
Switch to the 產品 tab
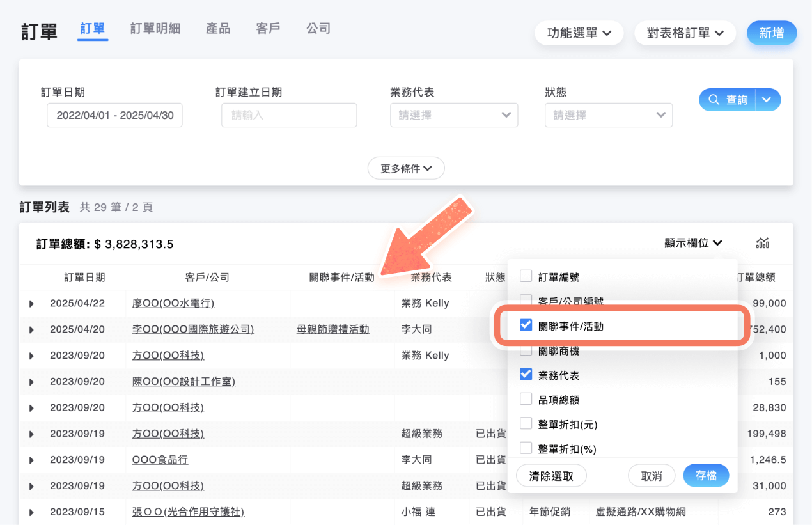(x=218, y=29)
